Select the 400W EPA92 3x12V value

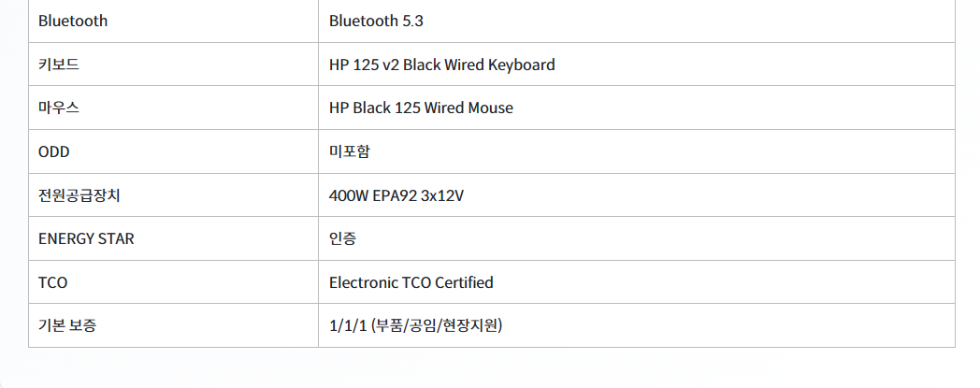click(396, 195)
